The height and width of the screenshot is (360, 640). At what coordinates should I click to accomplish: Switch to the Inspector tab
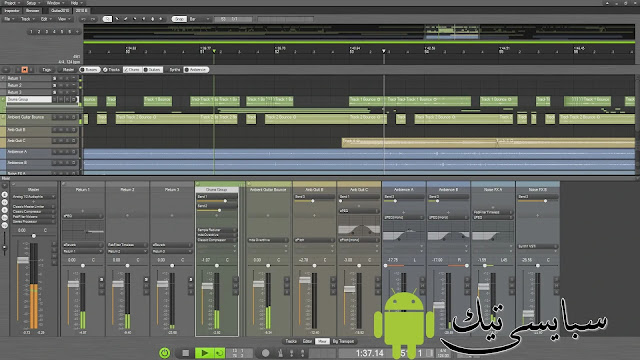(x=12, y=11)
